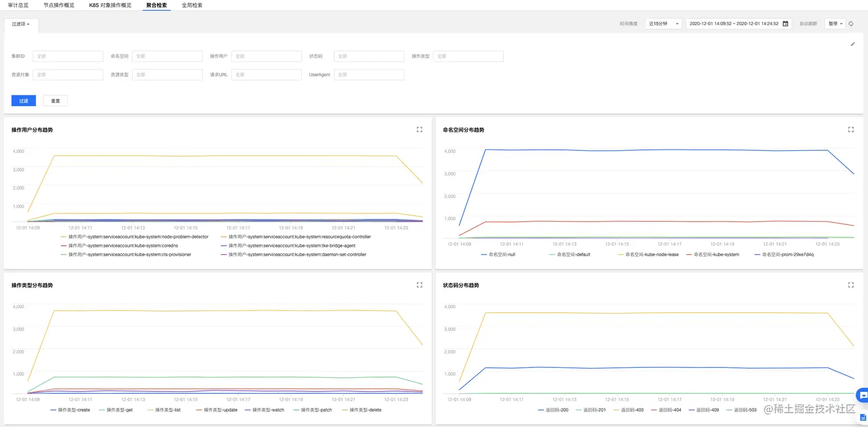Open the 暂停 auto-refresh dropdown
This screenshot has width=868, height=427.
(x=835, y=24)
